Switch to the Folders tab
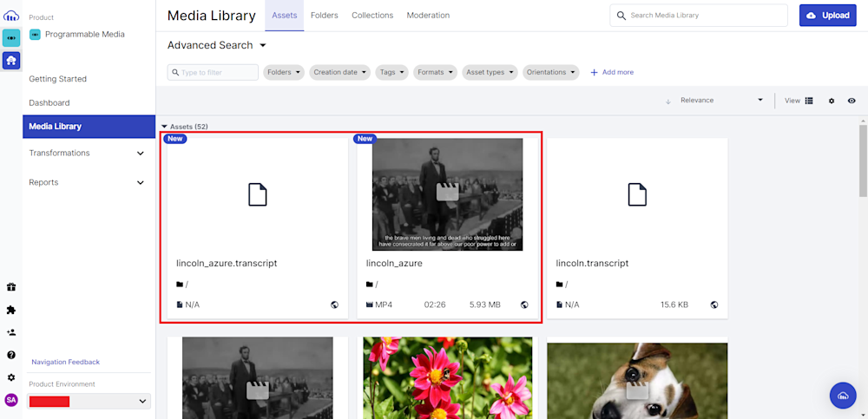 (x=325, y=16)
